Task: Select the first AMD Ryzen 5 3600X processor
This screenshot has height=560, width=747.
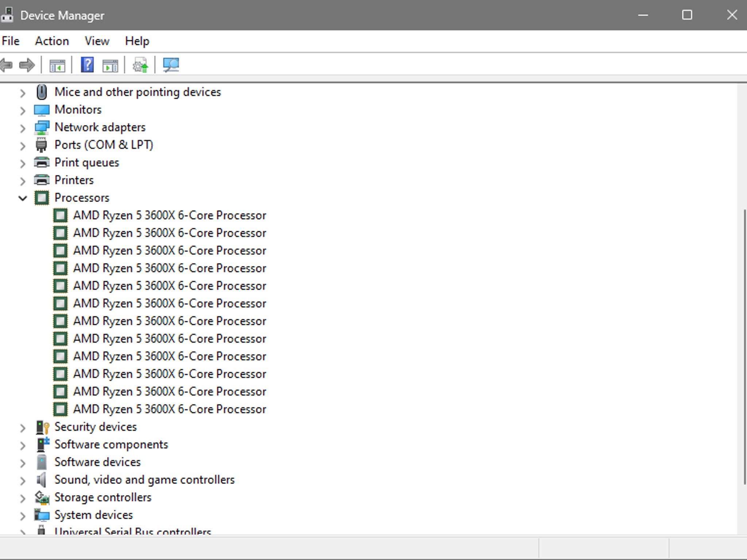Action: 169,215
